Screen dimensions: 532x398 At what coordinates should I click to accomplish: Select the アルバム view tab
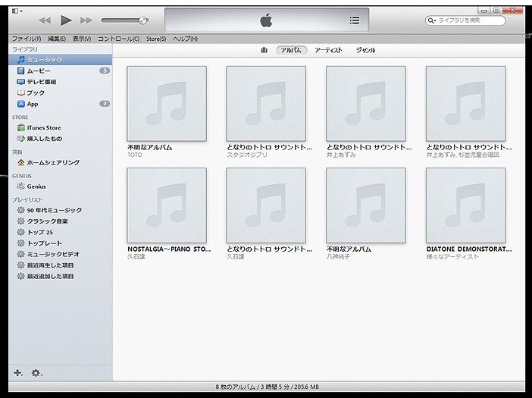pos(292,50)
